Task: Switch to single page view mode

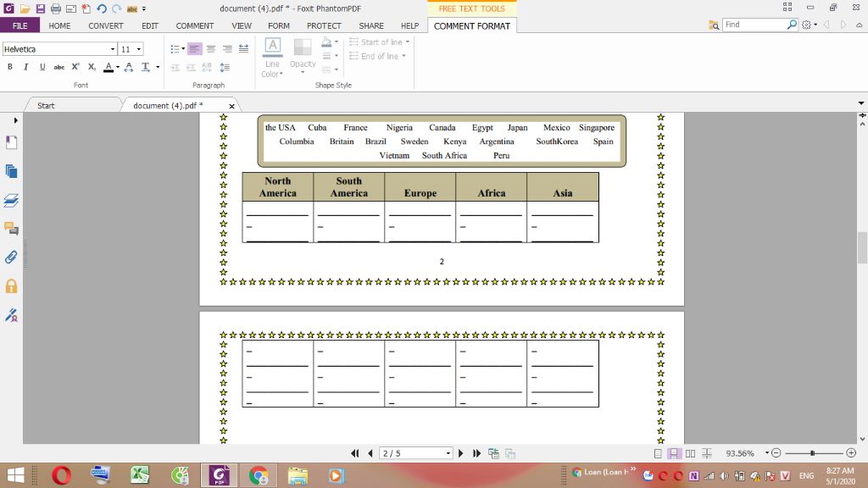Action: pos(658,454)
